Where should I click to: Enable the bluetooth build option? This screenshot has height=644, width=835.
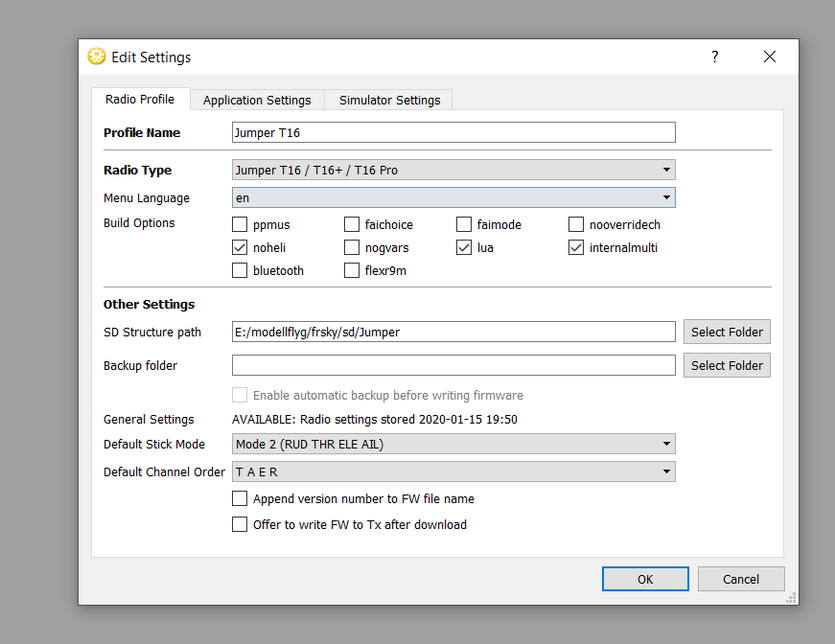click(240, 271)
